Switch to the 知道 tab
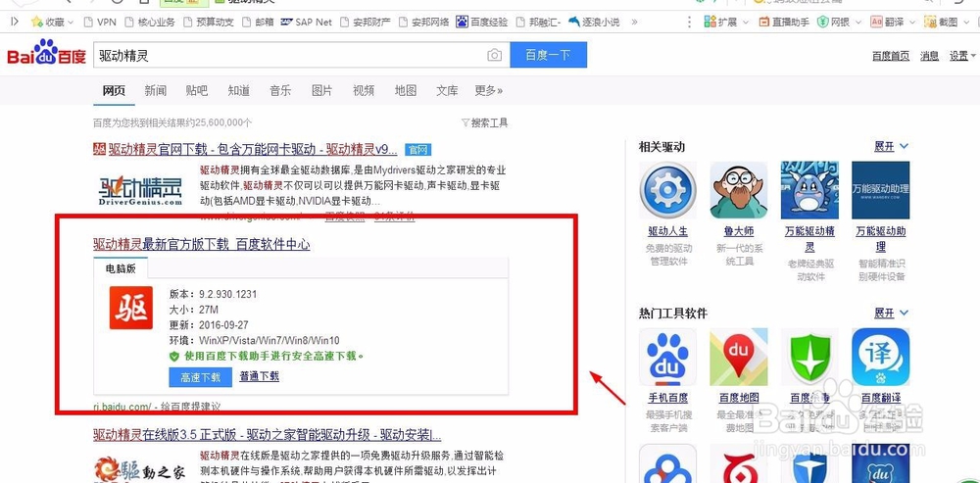The image size is (980, 483). tap(239, 90)
